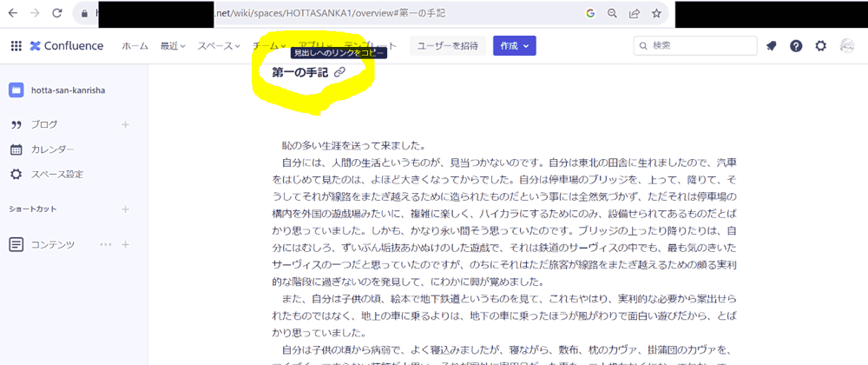Screen dimensions: 868x365
Task: Open Confluence notifications bell
Action: (x=771, y=46)
